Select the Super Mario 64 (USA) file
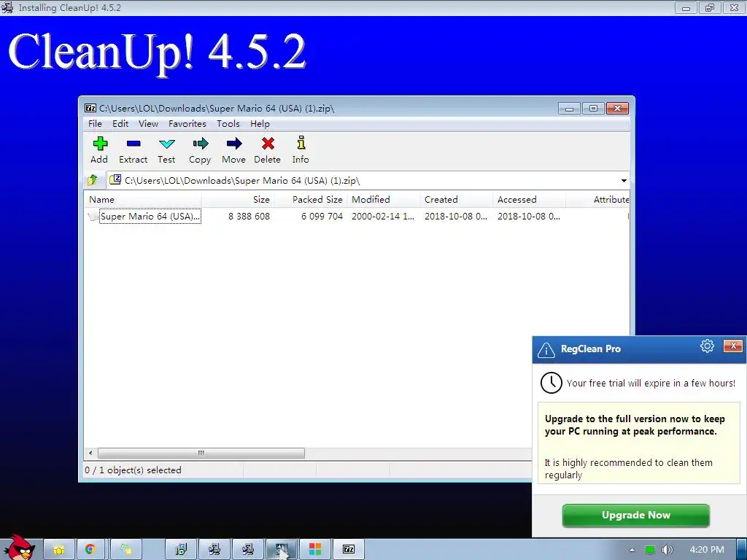Screen dimensions: 747x560 [150, 216]
